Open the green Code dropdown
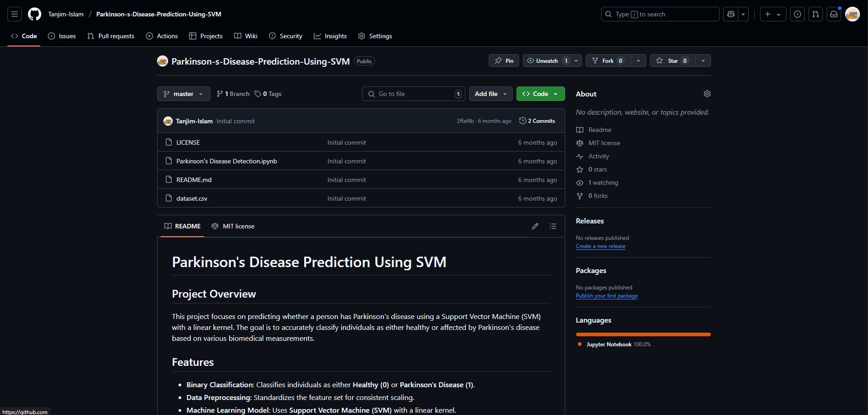The width and height of the screenshot is (868, 415). [540, 94]
